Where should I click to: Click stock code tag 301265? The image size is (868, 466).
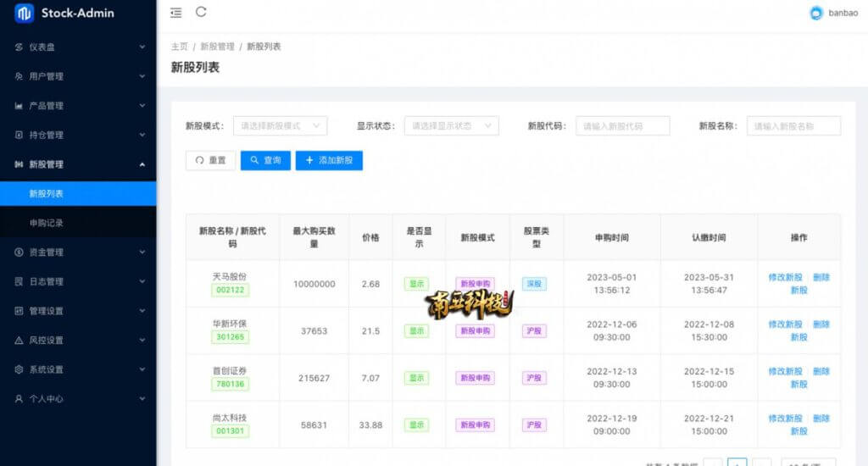click(231, 337)
